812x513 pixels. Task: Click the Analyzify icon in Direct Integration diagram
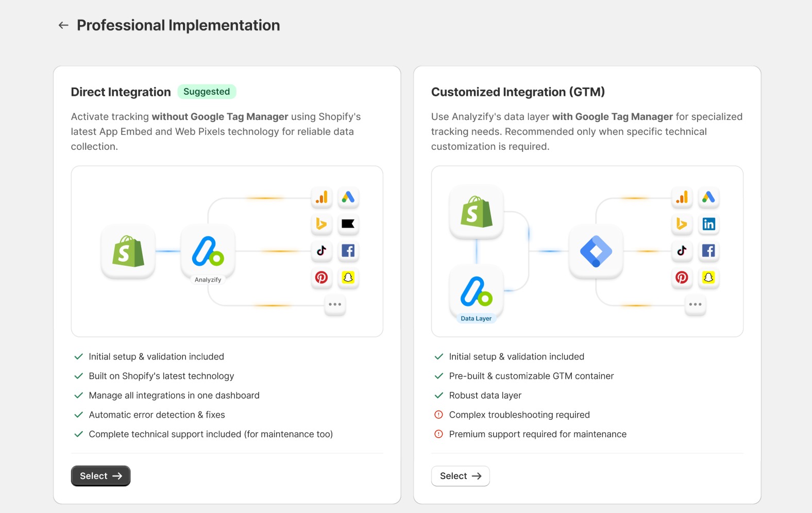coord(208,251)
